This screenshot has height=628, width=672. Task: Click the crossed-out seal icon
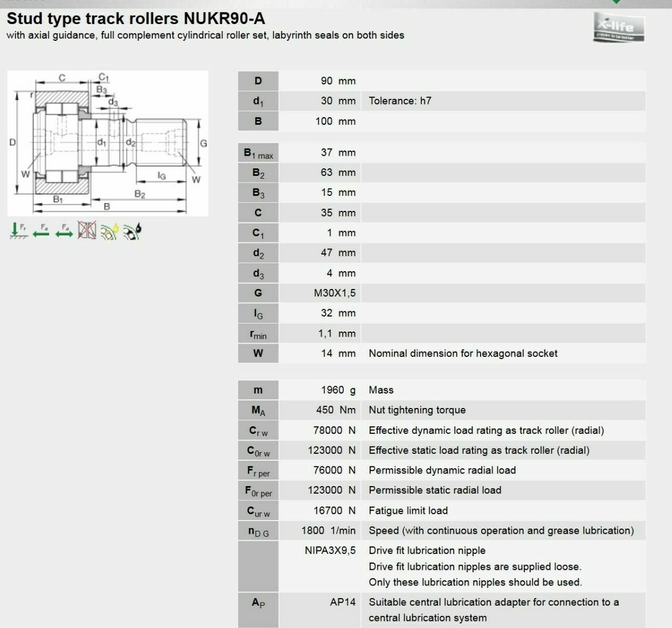point(87,230)
